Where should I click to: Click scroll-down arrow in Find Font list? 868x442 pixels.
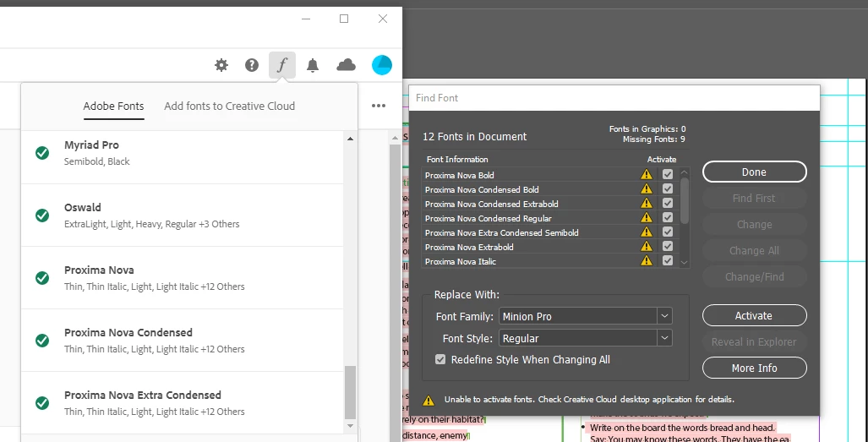click(685, 263)
